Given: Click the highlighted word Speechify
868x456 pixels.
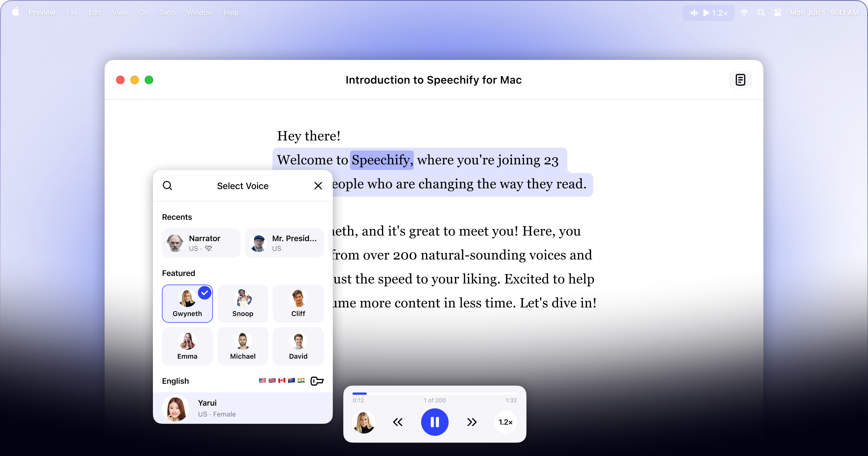Looking at the screenshot, I should [x=382, y=160].
